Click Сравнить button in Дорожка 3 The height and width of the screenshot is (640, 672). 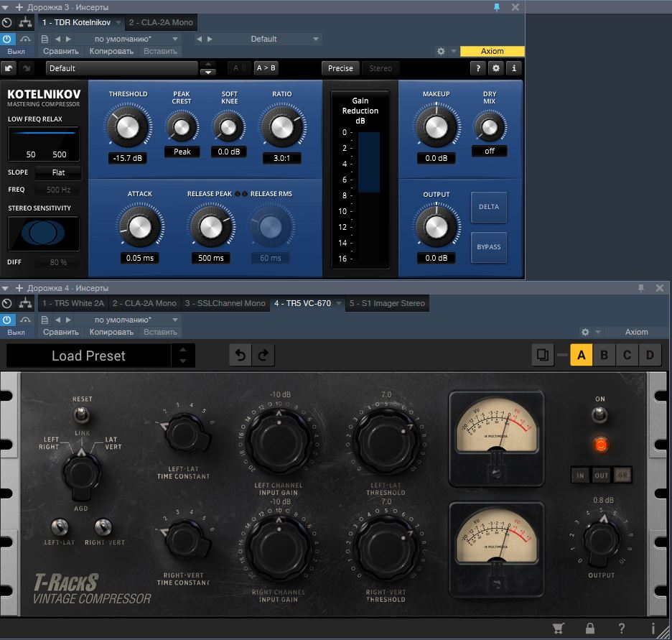(61, 51)
